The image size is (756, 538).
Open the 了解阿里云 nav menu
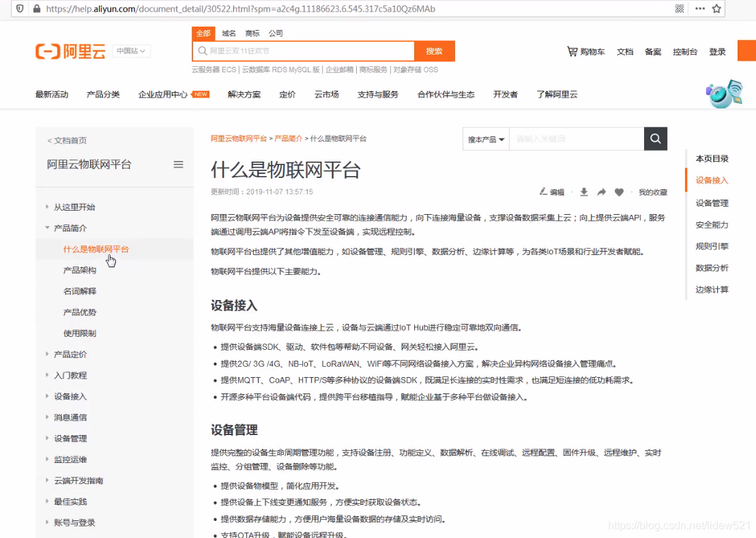[557, 94]
